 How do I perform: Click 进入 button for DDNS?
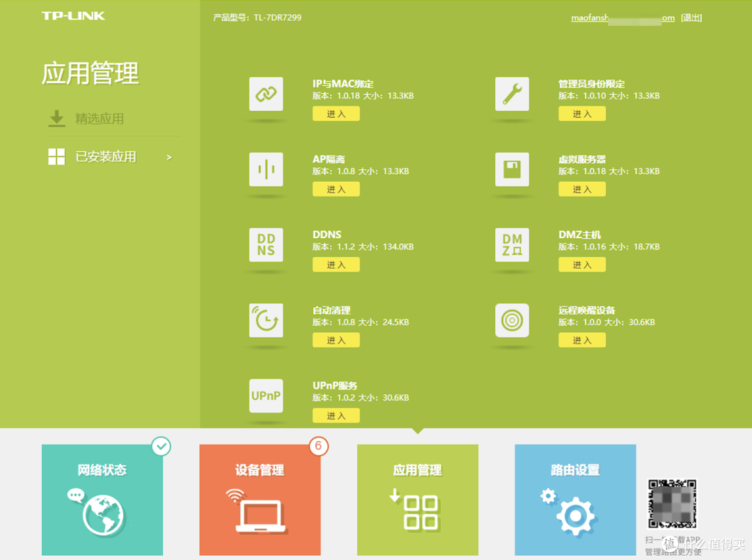point(336,265)
